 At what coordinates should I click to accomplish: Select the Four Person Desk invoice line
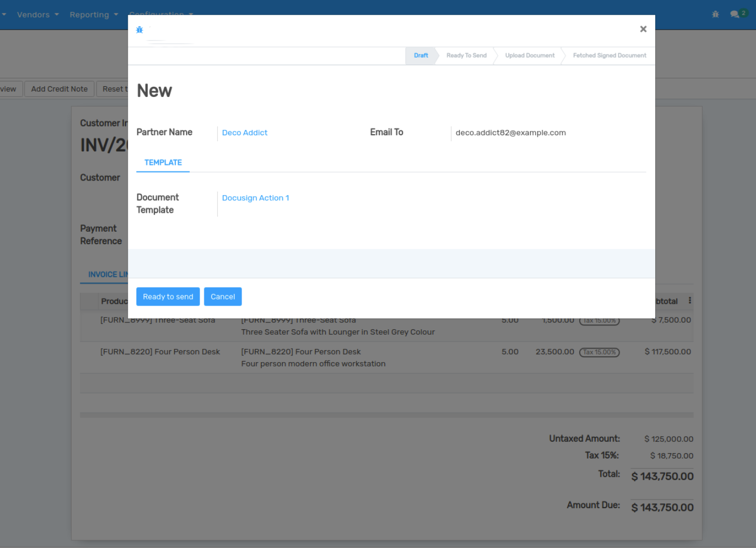160,352
